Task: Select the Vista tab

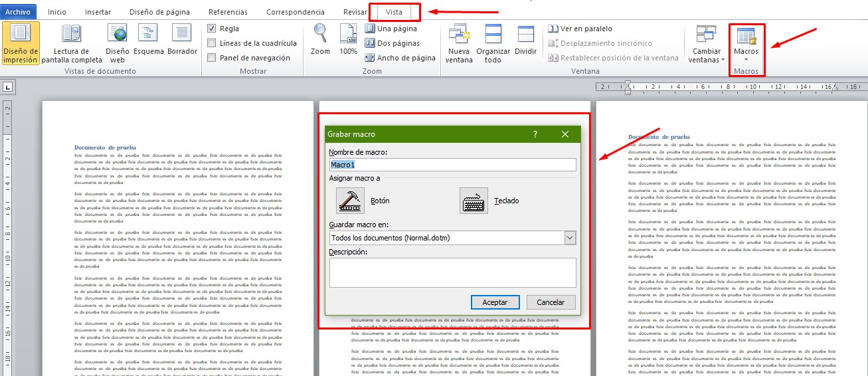Action: 394,12
